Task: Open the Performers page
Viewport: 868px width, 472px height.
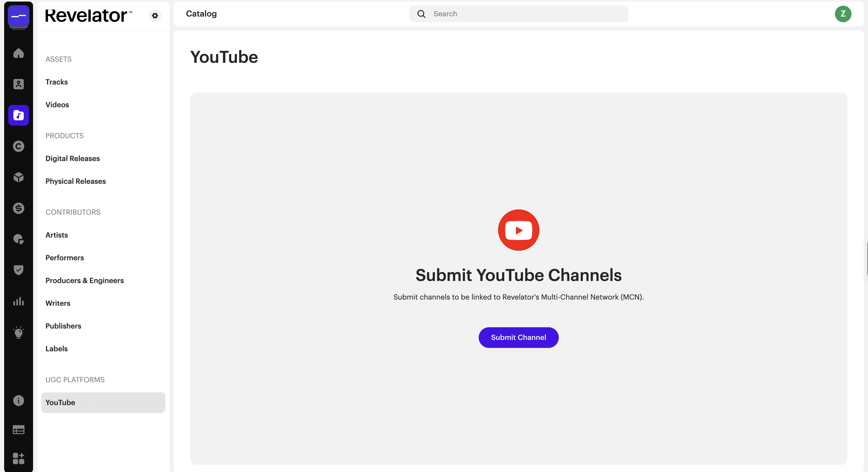Action: point(65,258)
